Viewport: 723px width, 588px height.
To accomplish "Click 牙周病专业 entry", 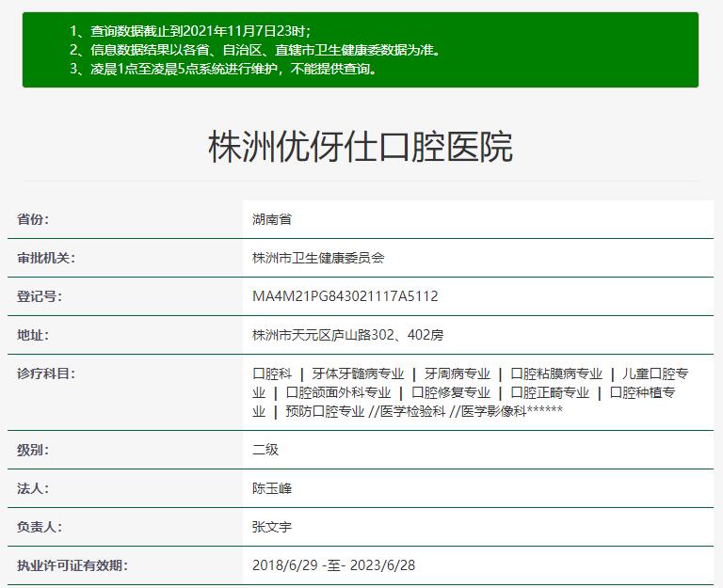I will (457, 373).
